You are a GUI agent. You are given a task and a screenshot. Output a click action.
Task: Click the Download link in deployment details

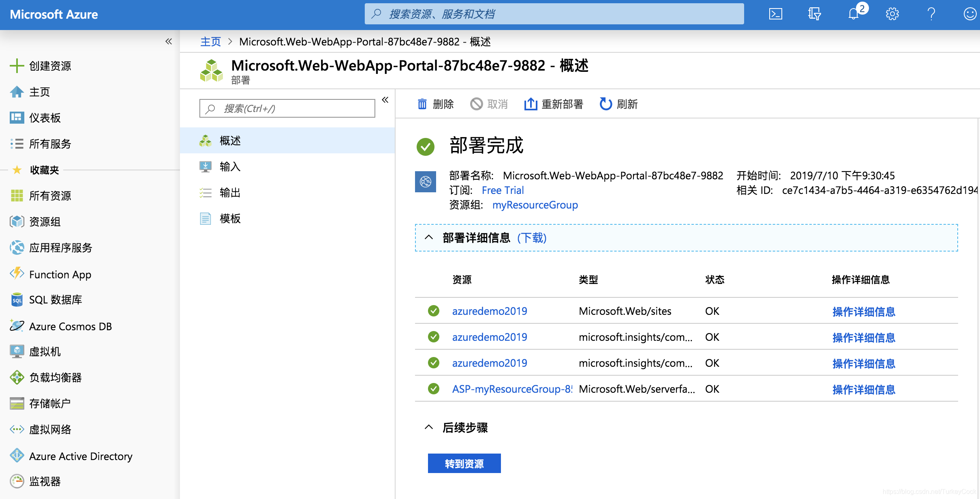(x=532, y=238)
